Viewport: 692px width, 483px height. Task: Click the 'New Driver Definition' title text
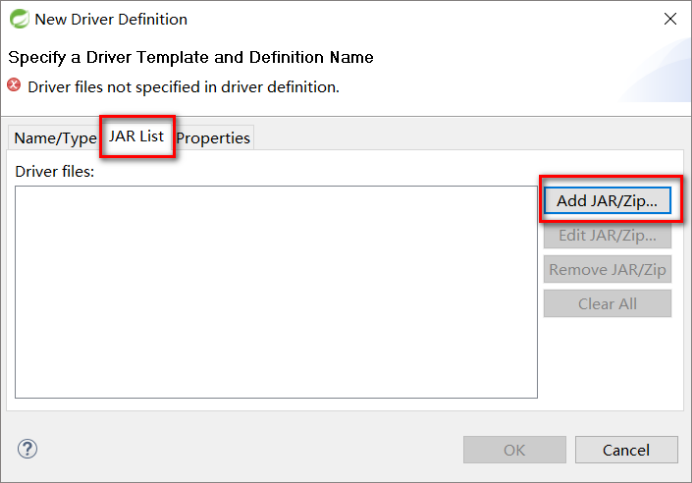(x=111, y=19)
